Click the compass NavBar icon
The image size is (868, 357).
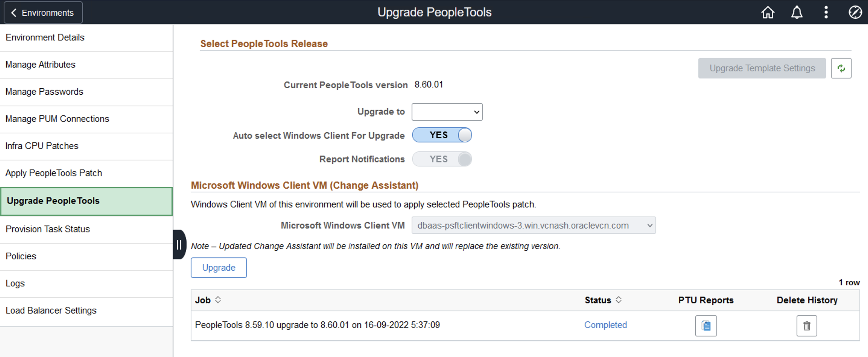pos(855,12)
